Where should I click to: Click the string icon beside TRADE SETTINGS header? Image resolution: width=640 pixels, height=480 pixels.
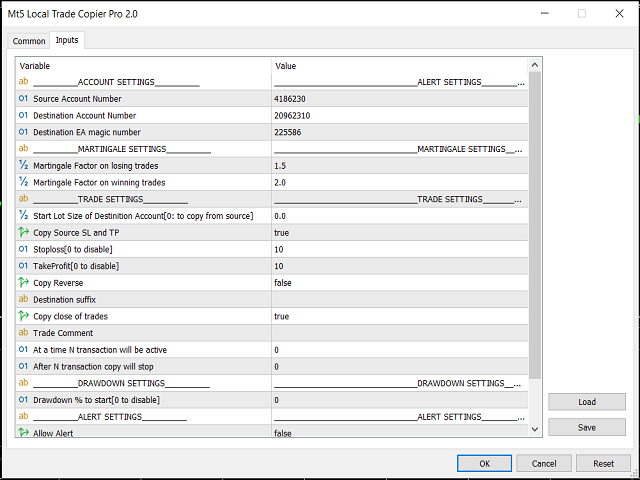pyautogui.click(x=23, y=199)
